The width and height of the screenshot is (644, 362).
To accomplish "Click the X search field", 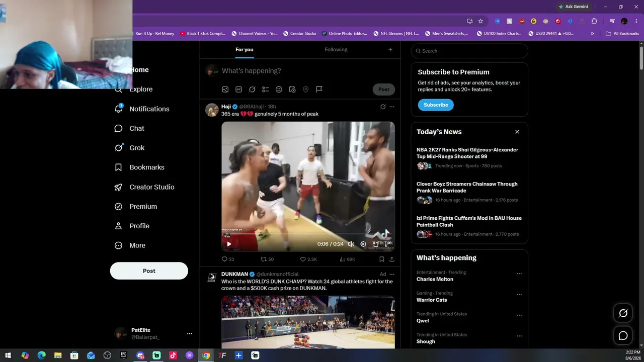I will point(469,51).
